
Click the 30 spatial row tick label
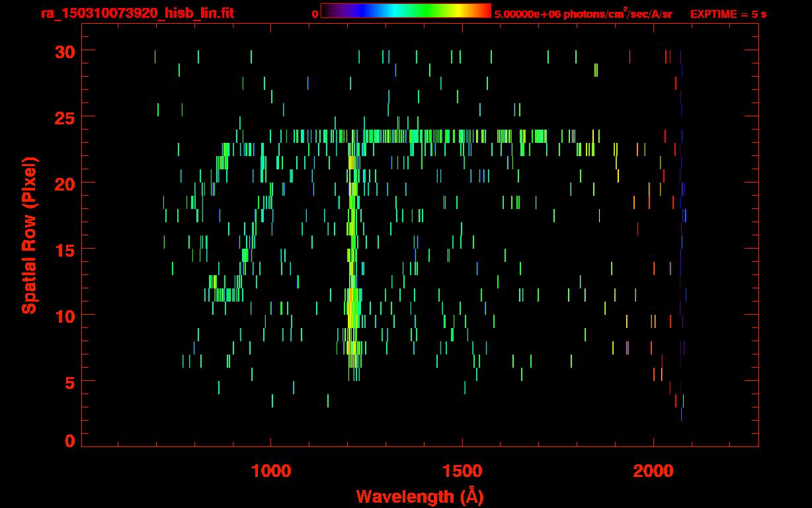click(65, 51)
